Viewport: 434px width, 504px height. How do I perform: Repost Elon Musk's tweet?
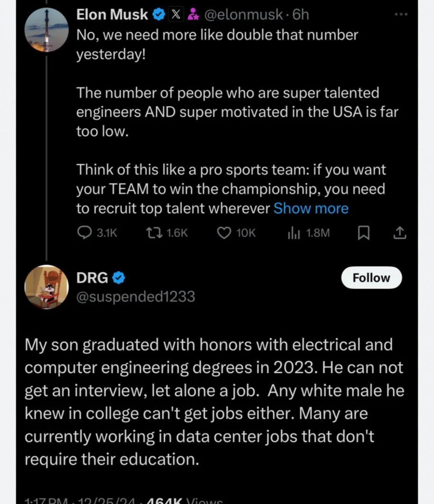(151, 233)
